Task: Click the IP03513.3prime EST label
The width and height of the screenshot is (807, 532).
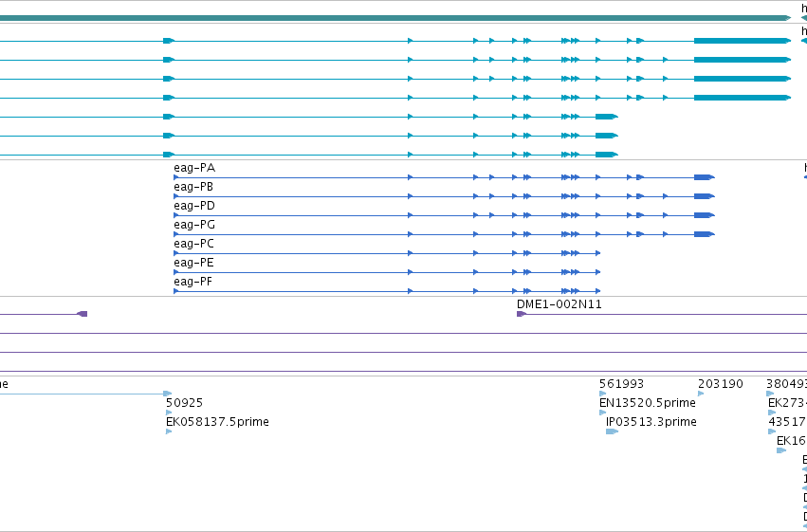Action: 651,422
